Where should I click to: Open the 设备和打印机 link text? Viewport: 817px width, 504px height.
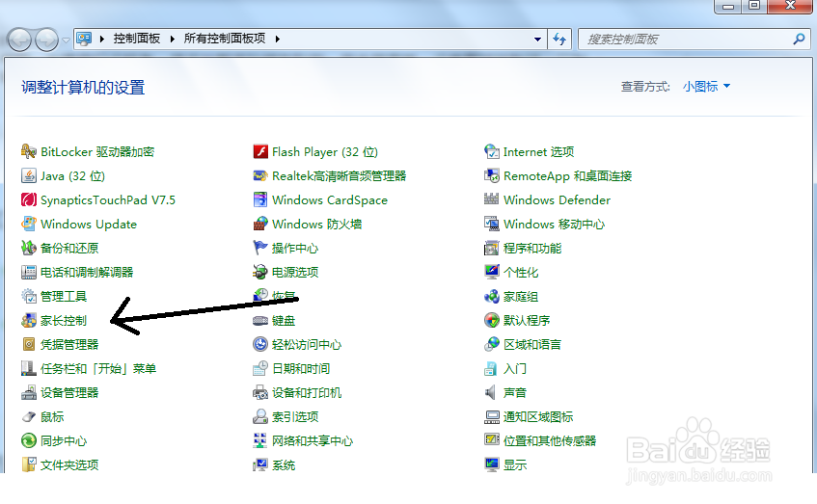click(x=307, y=392)
